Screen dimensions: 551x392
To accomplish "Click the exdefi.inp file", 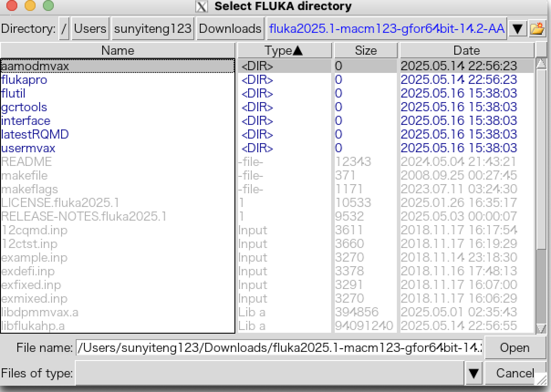I will 28,271.
